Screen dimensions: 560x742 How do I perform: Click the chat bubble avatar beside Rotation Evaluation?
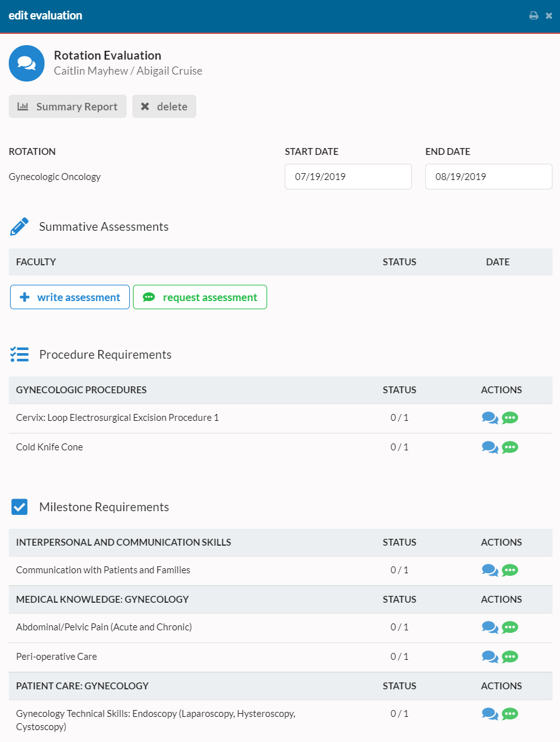coord(26,63)
